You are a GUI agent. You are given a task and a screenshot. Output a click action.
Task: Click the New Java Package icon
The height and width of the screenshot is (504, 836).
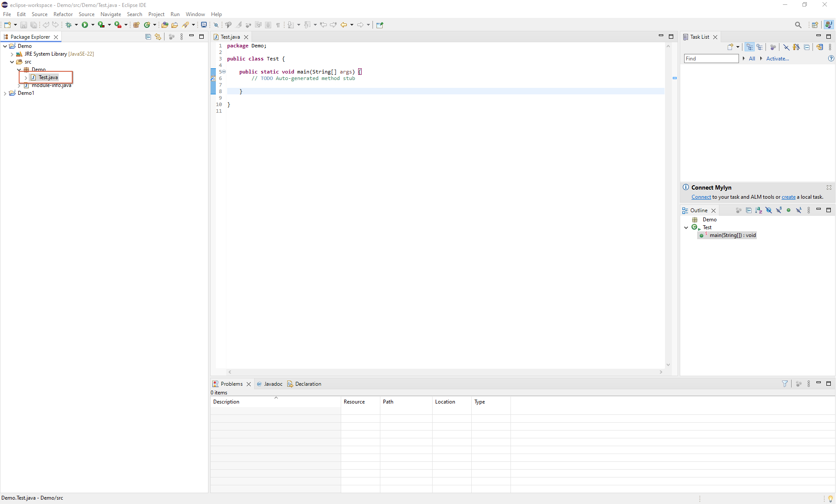[136, 25]
